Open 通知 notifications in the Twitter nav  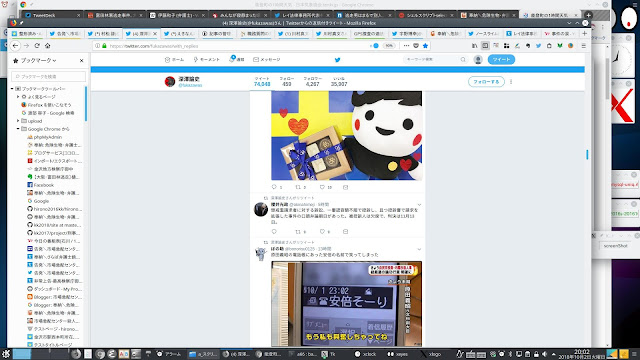(237, 60)
